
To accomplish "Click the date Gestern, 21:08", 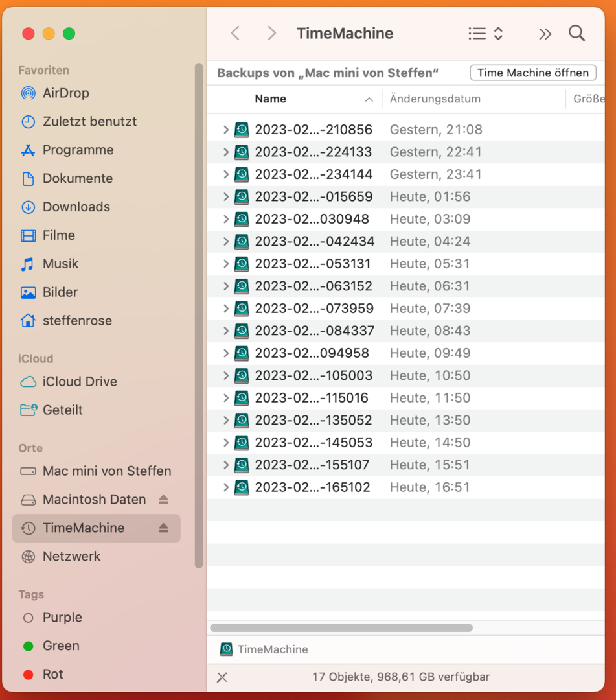I will [x=436, y=130].
